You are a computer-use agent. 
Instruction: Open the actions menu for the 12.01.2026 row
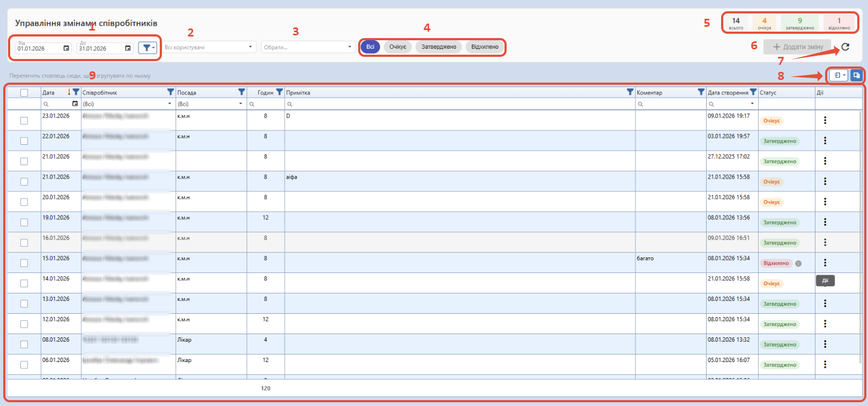click(x=825, y=324)
